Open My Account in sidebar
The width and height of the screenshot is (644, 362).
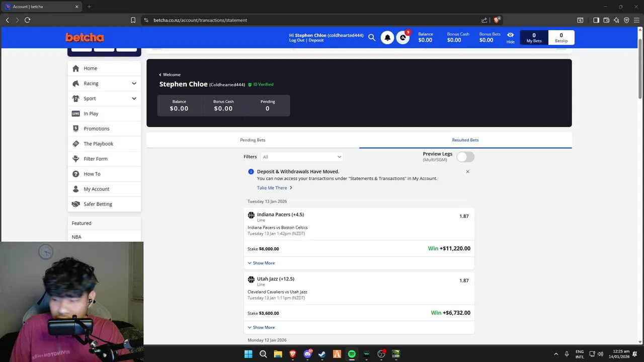coord(104,189)
